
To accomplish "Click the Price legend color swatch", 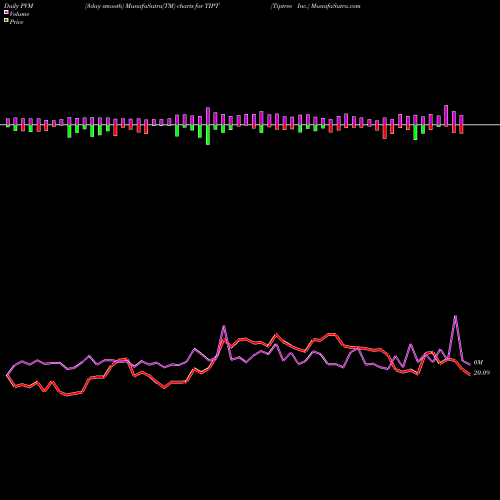I will 6,21.
